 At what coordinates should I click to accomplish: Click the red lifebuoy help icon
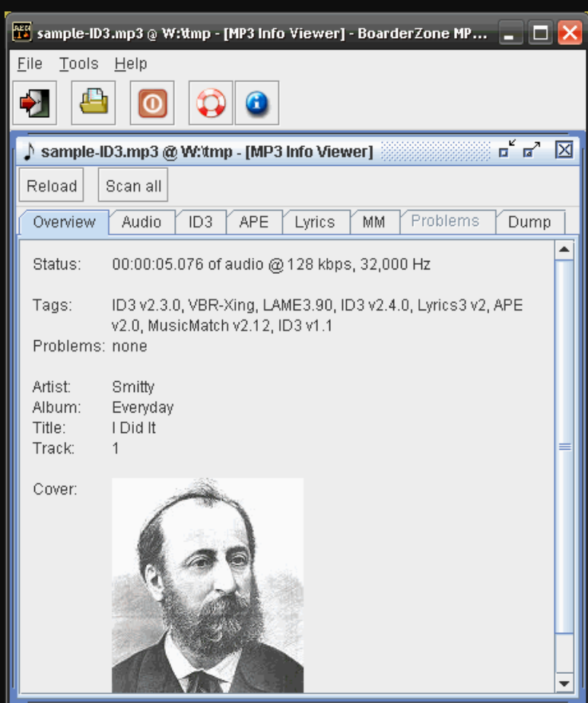pyautogui.click(x=211, y=103)
